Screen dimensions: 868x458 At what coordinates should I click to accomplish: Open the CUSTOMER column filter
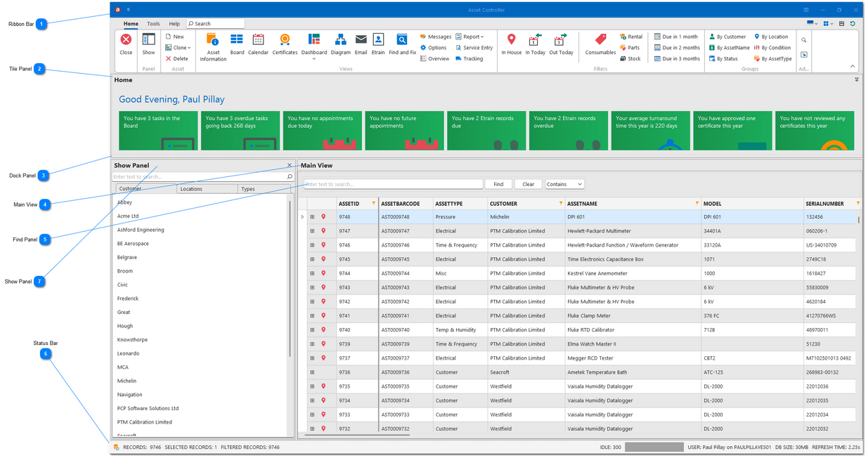click(x=560, y=203)
